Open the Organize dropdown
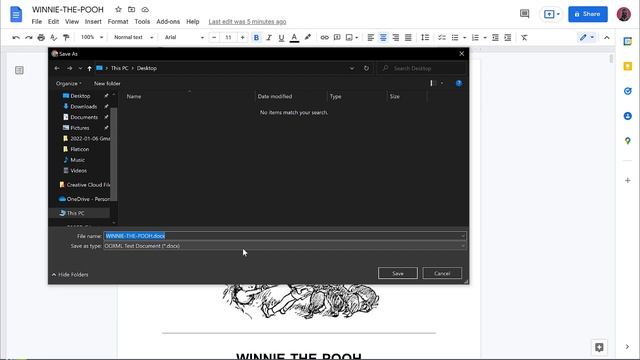Viewport: 640px width, 360px height. coord(69,83)
